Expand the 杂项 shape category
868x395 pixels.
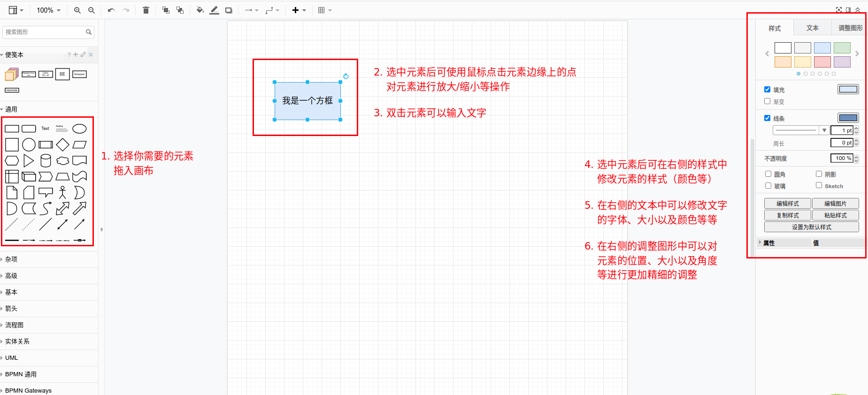[49, 259]
